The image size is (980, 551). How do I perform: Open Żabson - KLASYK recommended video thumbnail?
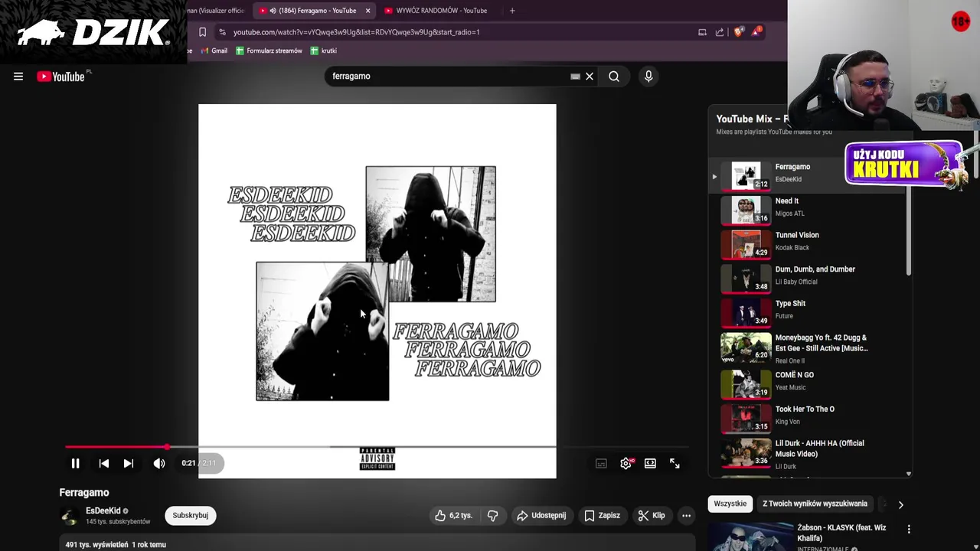click(x=750, y=537)
